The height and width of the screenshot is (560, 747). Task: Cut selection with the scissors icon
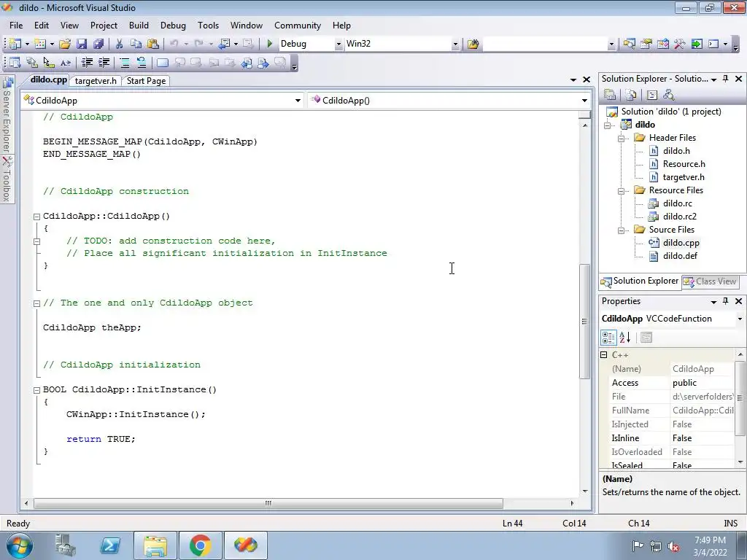pos(119,44)
